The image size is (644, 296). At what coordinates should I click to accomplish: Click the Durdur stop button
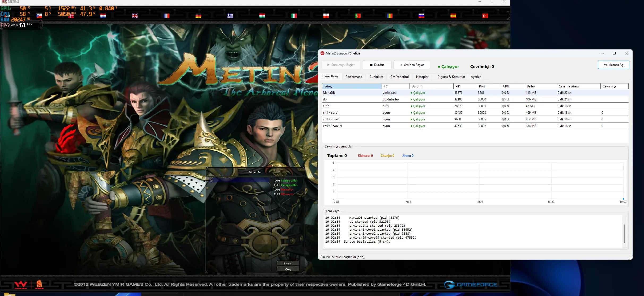377,65
